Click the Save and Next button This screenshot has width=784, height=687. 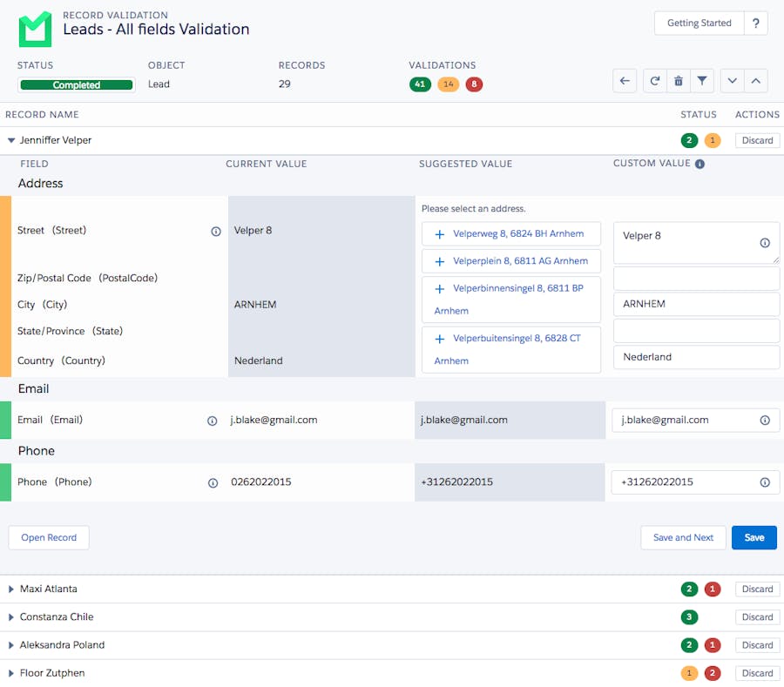pyautogui.click(x=683, y=538)
